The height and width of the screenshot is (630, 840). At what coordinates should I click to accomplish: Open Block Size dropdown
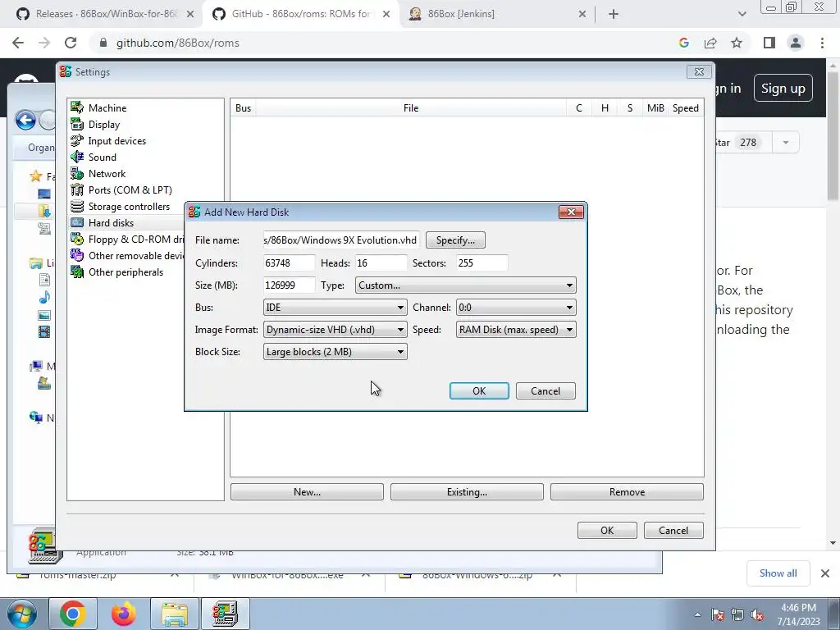point(335,352)
